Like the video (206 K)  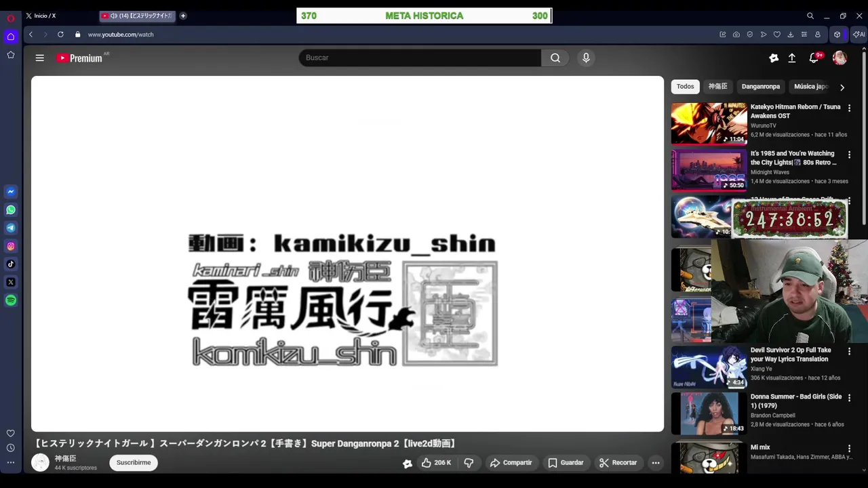click(436, 463)
